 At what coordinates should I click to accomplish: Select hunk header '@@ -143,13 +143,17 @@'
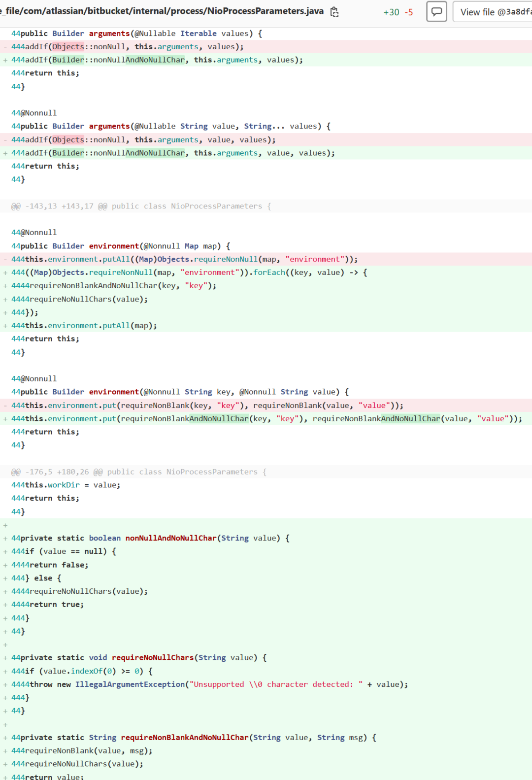266,206
